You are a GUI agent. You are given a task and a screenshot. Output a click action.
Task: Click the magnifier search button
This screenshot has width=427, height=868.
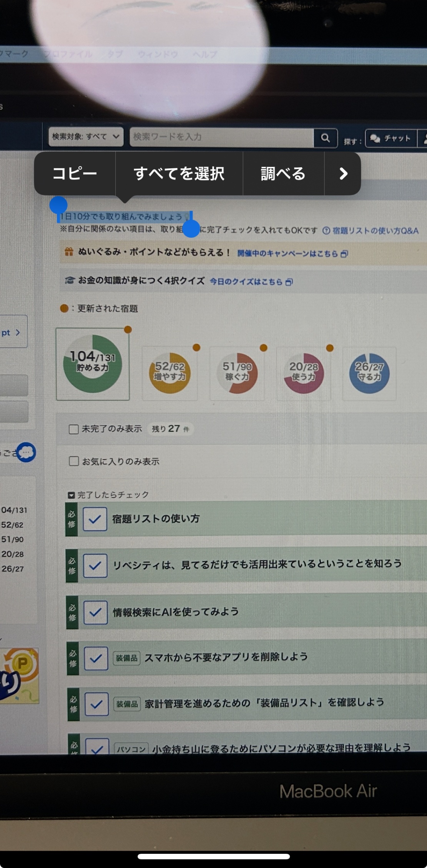coord(326,138)
